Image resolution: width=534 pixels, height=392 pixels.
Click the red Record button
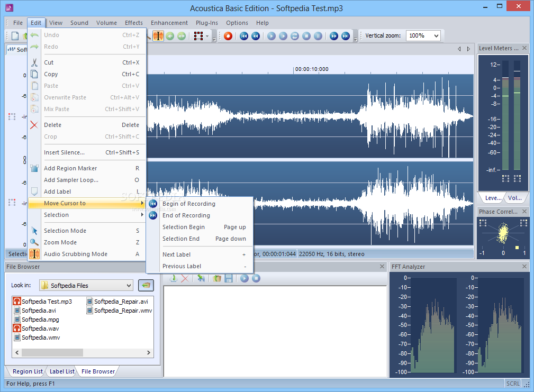coord(228,36)
